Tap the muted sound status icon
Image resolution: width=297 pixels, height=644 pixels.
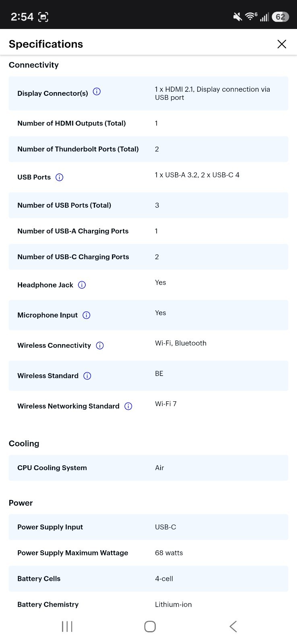pos(237,17)
